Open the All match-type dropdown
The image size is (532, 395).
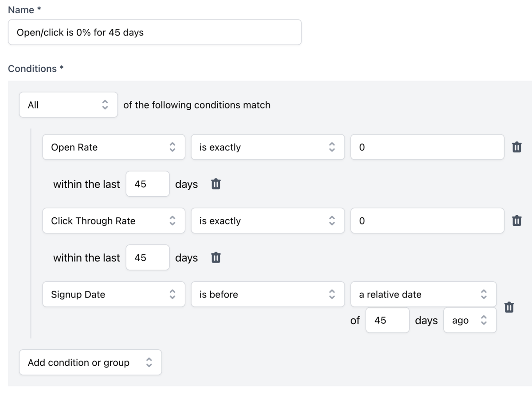click(x=68, y=105)
